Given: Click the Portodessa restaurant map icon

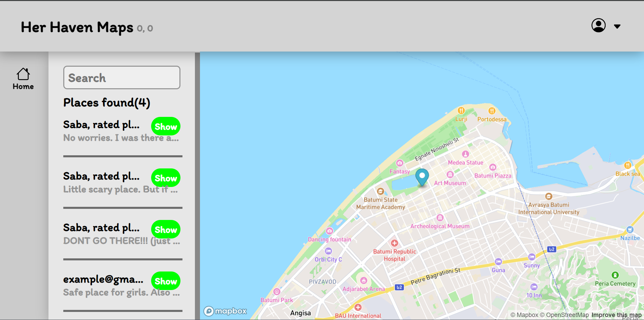Looking at the screenshot, I should pyautogui.click(x=492, y=111).
